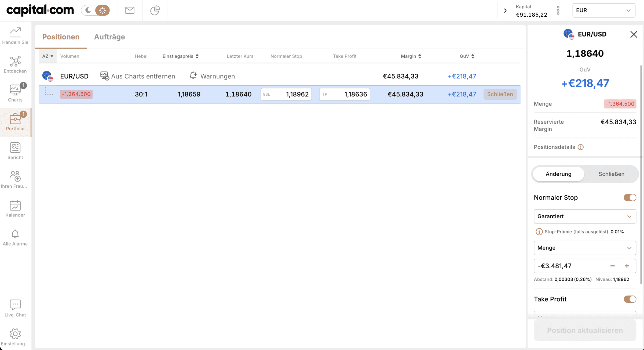Screen dimensions: 644x350
Task: Open the AZ sort dropdown
Action: click(47, 56)
